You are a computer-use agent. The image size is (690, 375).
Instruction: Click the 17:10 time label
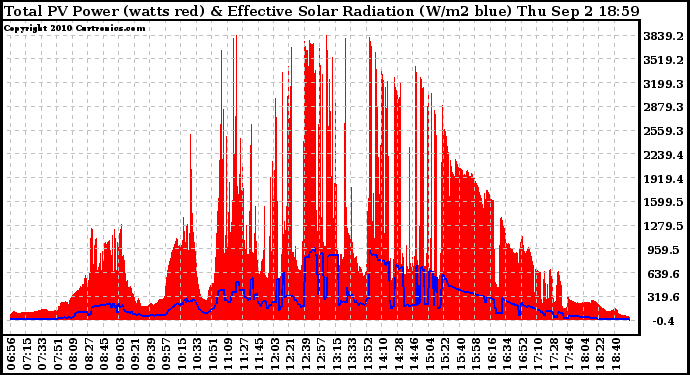(x=539, y=354)
